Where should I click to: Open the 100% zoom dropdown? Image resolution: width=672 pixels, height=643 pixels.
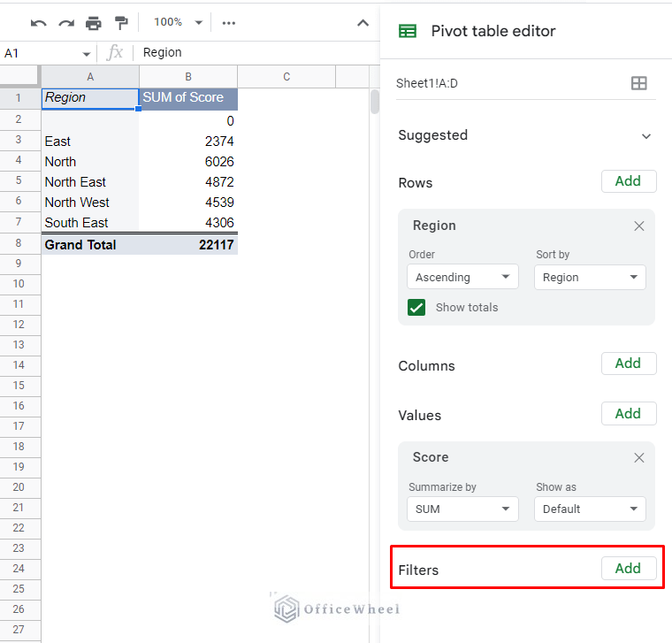pyautogui.click(x=178, y=23)
